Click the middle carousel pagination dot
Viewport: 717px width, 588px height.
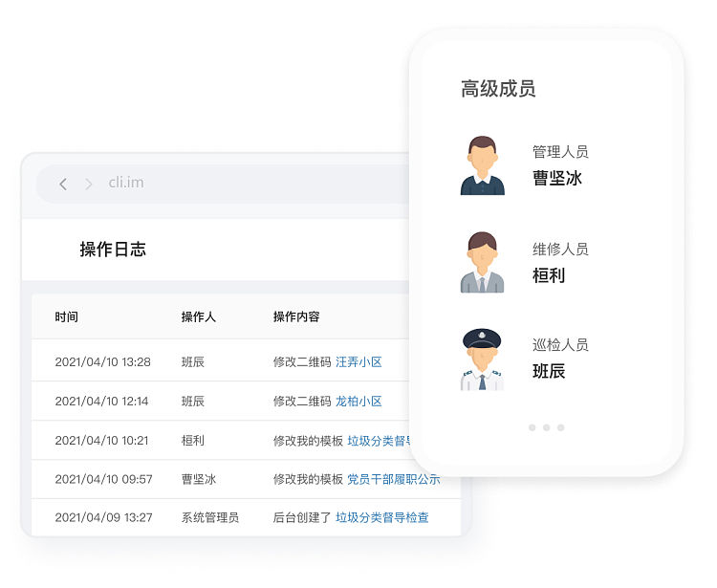tap(547, 427)
